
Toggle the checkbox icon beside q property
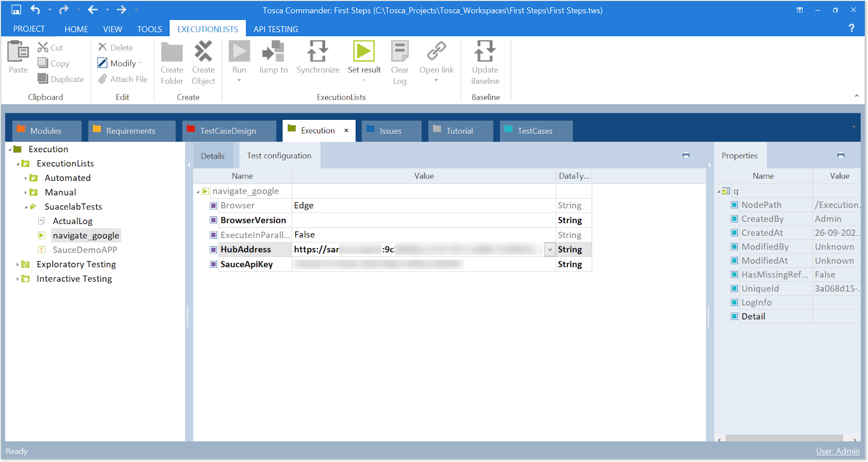tap(726, 191)
